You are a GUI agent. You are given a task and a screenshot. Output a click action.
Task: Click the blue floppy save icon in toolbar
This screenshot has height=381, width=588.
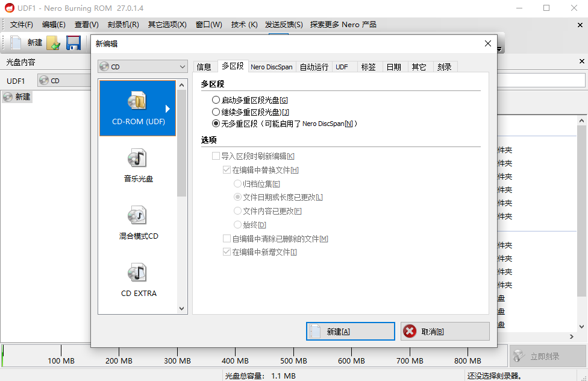pyautogui.click(x=73, y=43)
